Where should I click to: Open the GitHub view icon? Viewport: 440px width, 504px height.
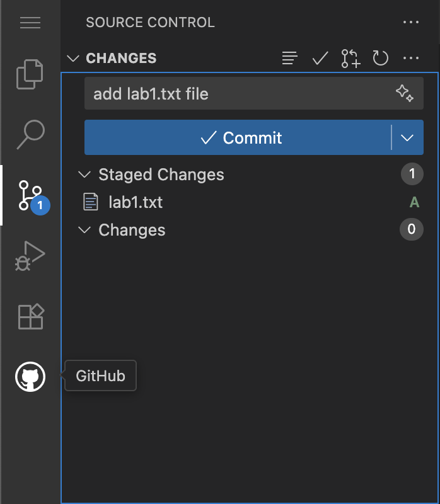coord(30,377)
